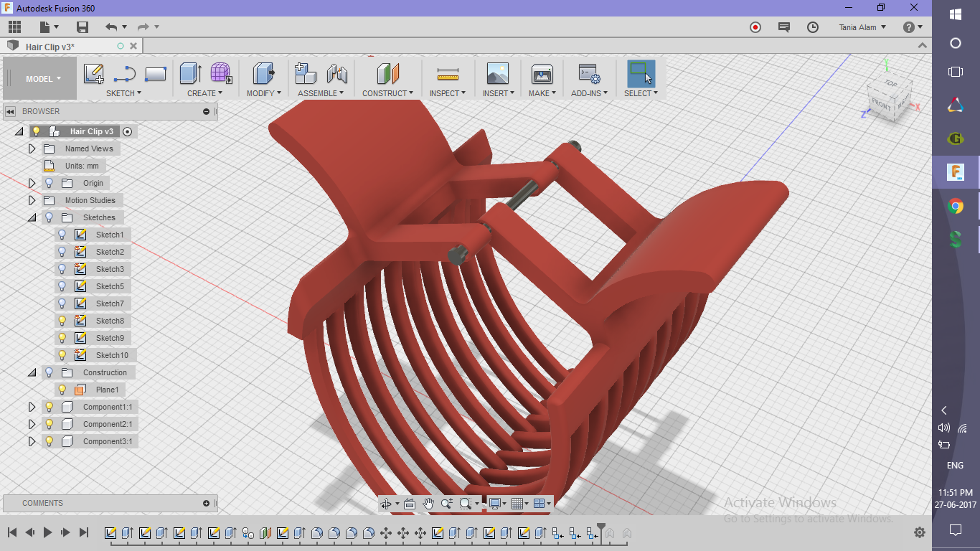980x551 pixels.
Task: Open the Data Panel grid icon
Action: pos(14,27)
